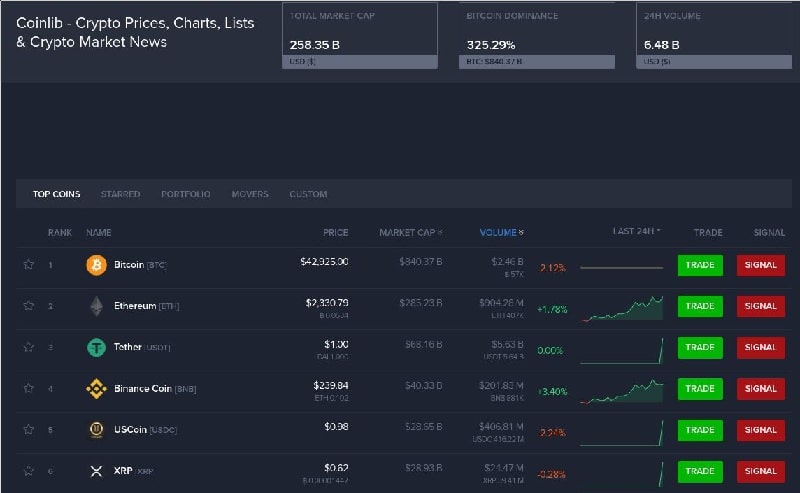Click Tether's 0.00% change value
800x493 pixels.
[x=550, y=351]
